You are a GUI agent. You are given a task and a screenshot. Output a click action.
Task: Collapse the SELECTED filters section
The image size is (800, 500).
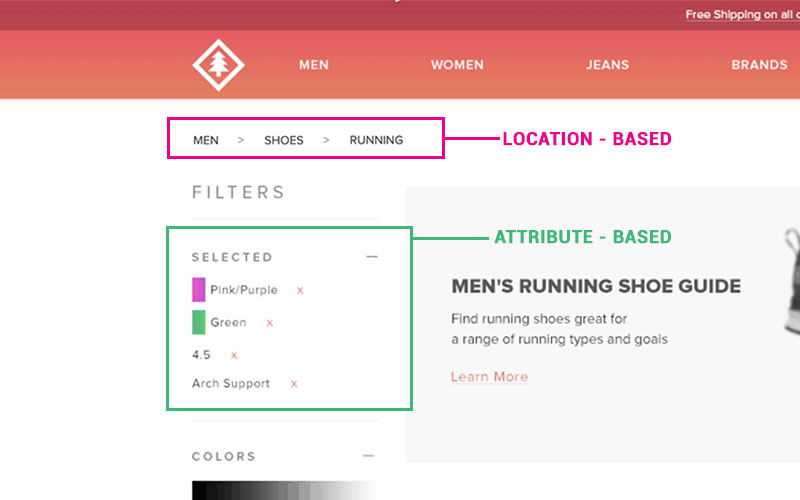(x=372, y=257)
